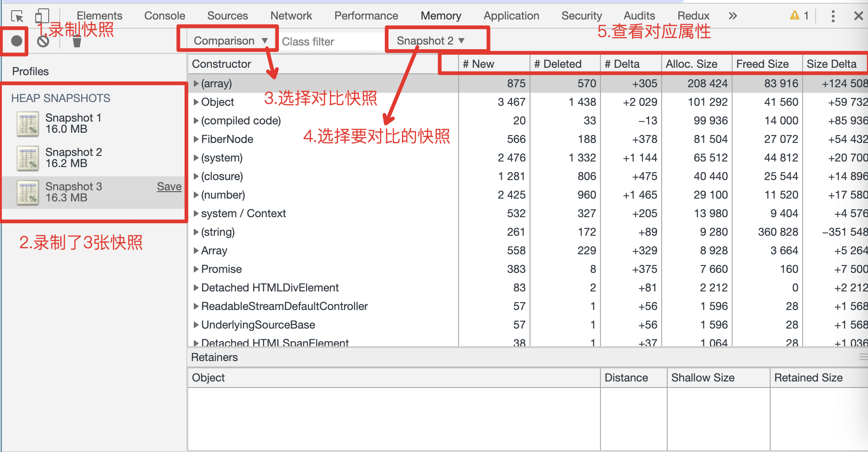868x452 pixels.
Task: Expand the ReadableStreamDefaultController row
Action: 196,306
